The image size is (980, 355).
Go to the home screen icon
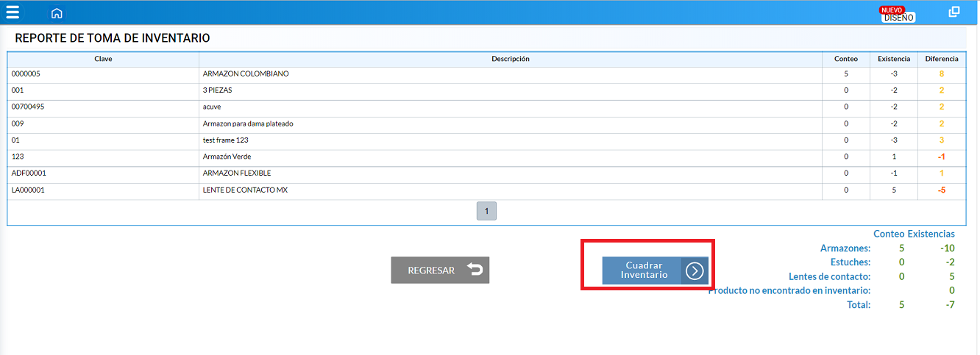(x=57, y=13)
